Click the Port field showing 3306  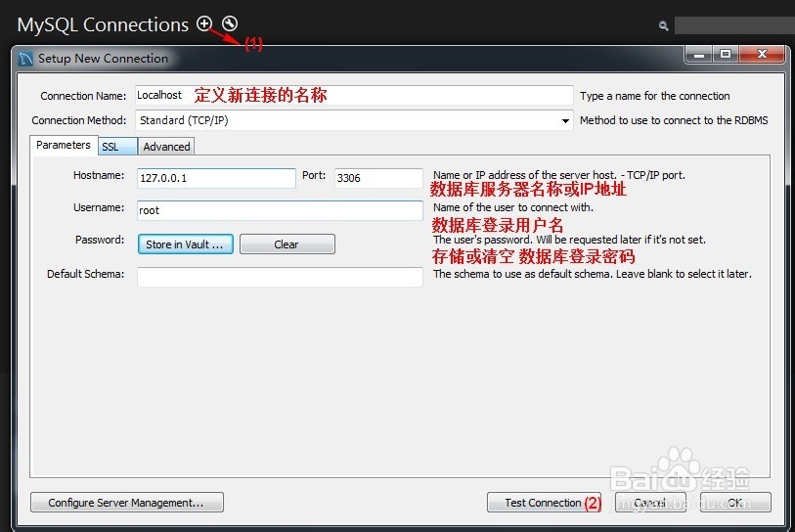pyautogui.click(x=378, y=178)
